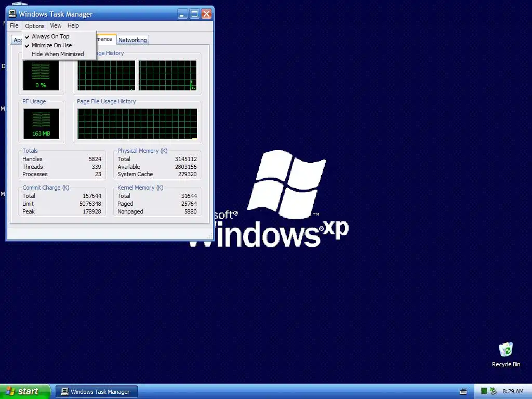
Task: Open the File menu
Action: 14,26
